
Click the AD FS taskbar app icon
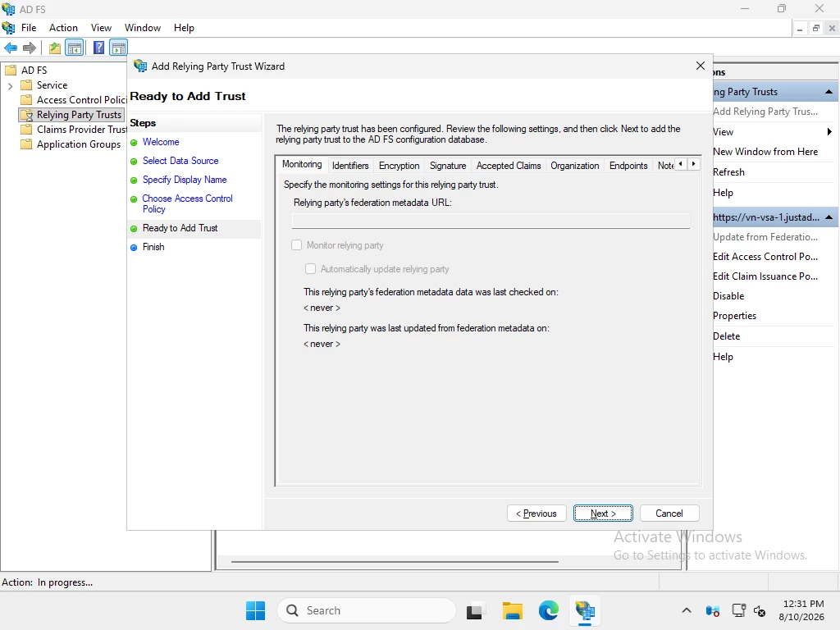[585, 610]
